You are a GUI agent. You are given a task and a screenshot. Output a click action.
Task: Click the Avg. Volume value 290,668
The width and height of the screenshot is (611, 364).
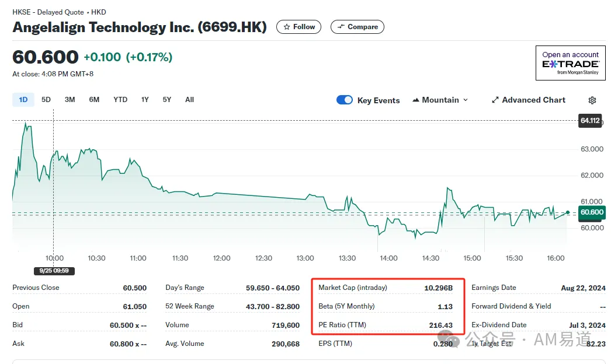coord(286,344)
